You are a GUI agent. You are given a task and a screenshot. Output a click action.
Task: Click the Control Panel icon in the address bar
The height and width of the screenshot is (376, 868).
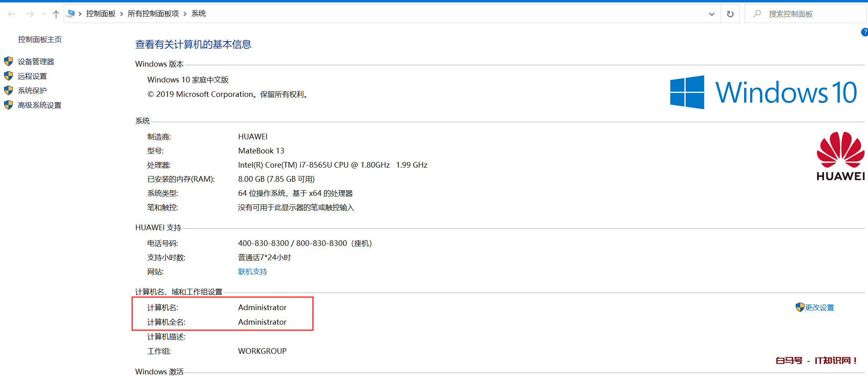click(x=71, y=13)
